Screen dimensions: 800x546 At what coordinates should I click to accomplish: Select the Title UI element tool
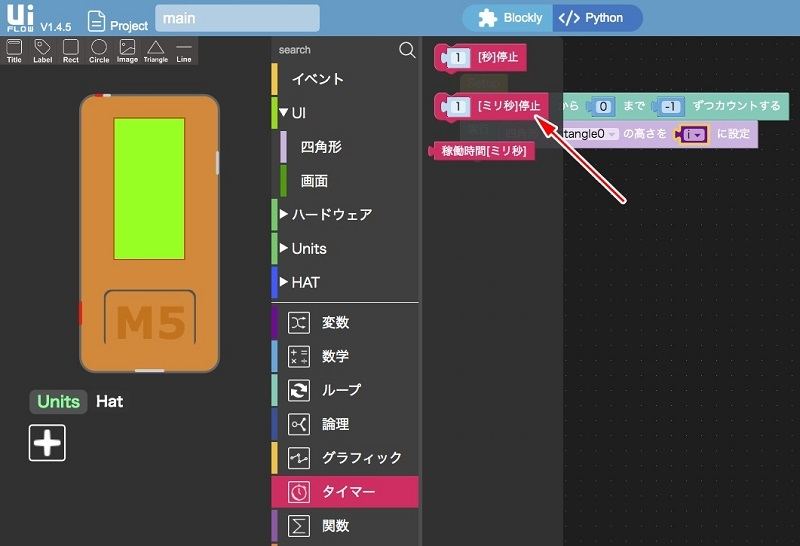[14, 51]
